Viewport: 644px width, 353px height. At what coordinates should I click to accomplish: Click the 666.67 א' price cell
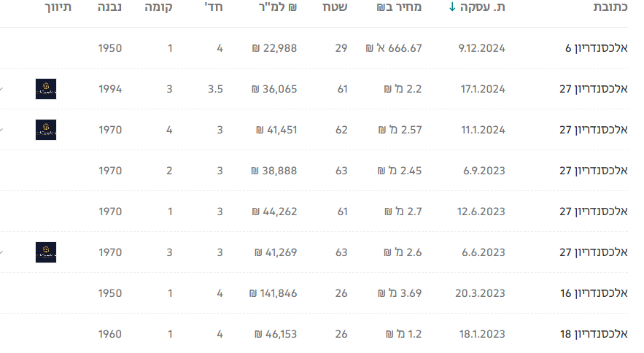tap(394, 48)
